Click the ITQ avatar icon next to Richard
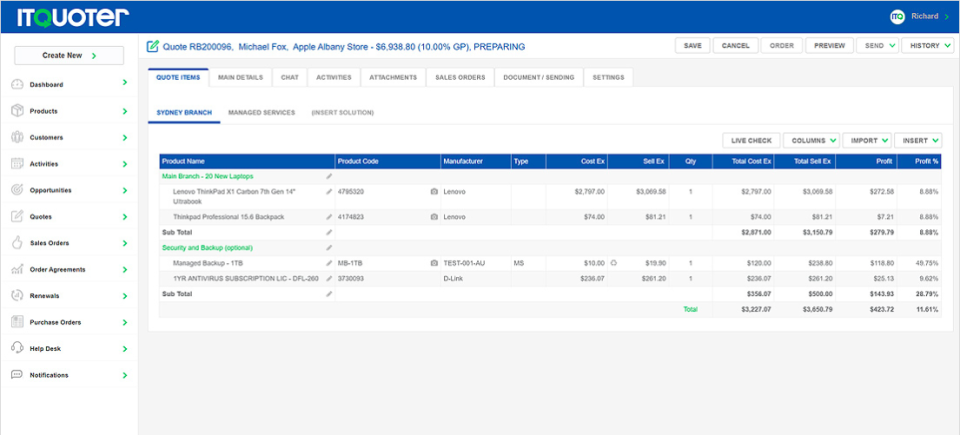960x435 pixels. pos(898,17)
